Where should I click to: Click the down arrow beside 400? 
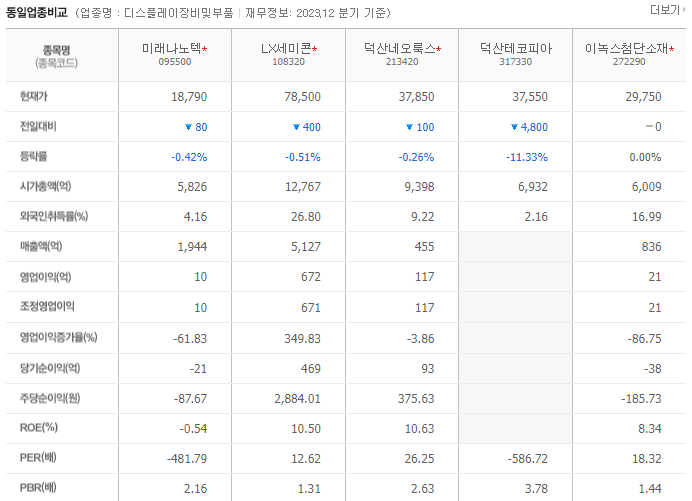(x=297, y=127)
